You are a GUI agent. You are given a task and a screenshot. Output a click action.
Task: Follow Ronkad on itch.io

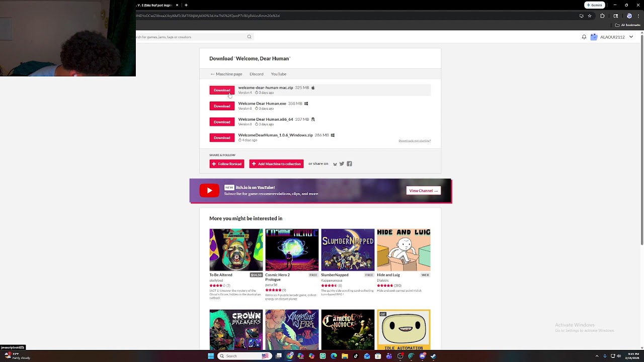click(227, 164)
